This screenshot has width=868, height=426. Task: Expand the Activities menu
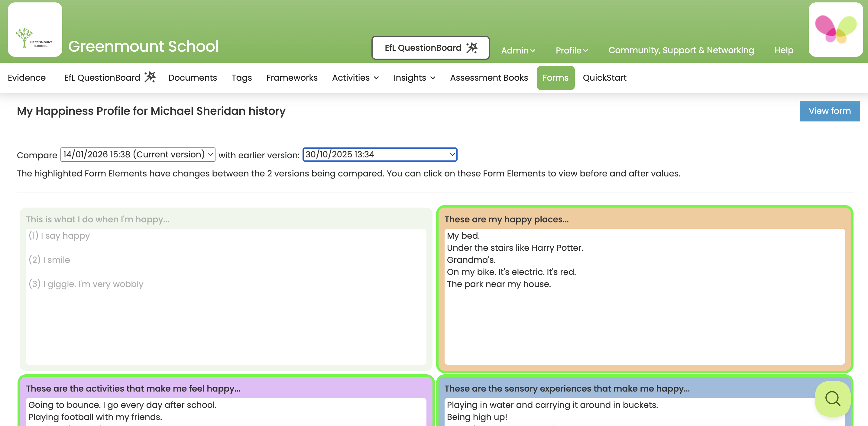[x=355, y=78]
